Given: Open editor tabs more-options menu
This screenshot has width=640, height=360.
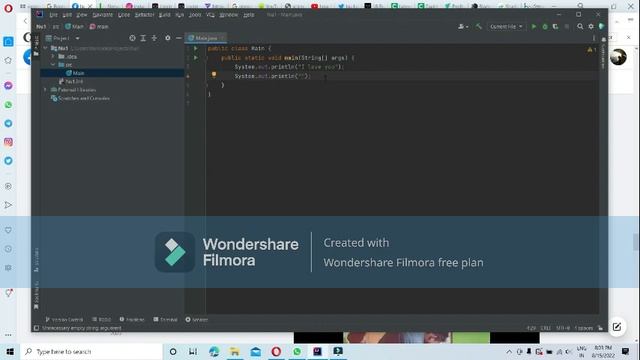Looking at the screenshot, I should pos(594,38).
